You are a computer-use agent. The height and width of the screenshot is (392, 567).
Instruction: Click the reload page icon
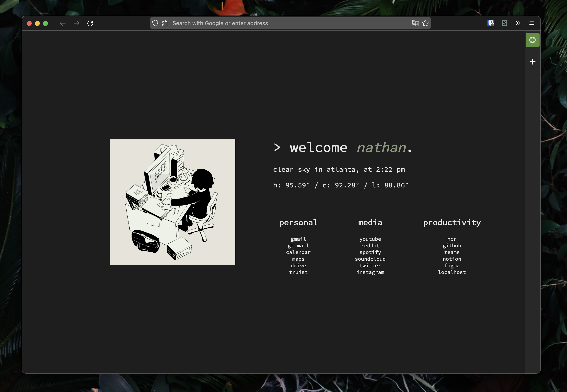point(90,23)
